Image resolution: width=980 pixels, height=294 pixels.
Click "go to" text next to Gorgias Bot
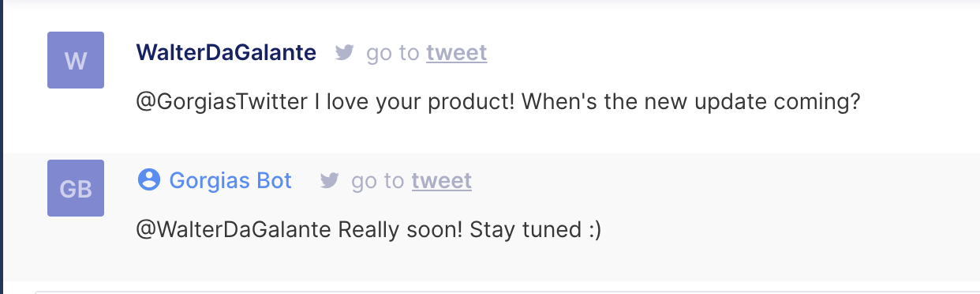378,181
